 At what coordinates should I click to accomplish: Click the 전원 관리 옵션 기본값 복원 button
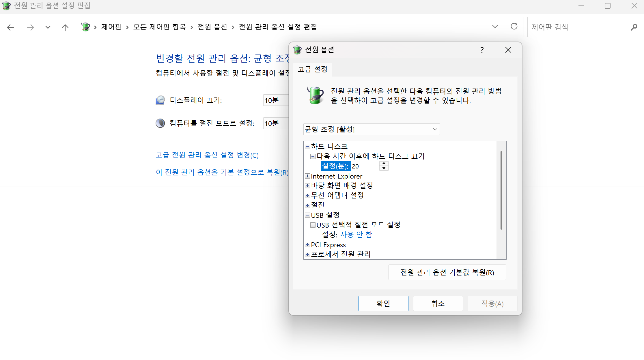point(447,272)
